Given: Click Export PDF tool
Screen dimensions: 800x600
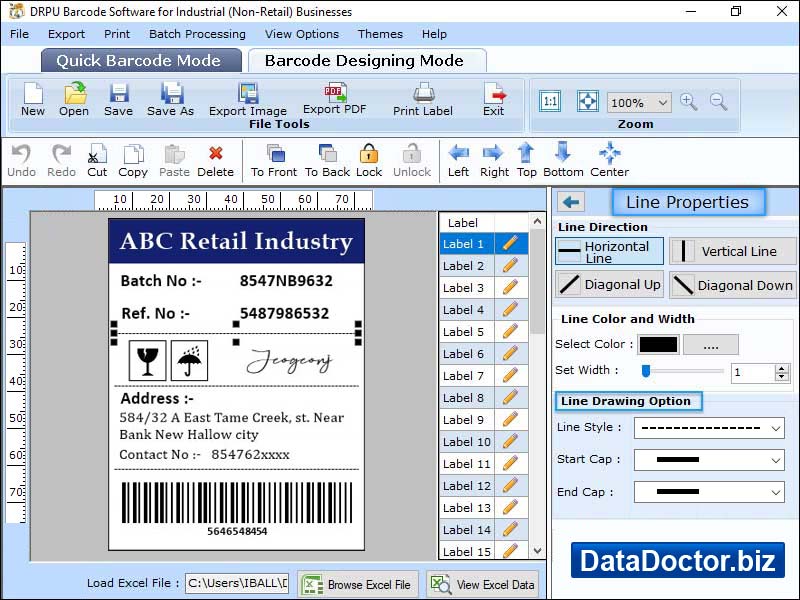Looking at the screenshot, I should (335, 98).
